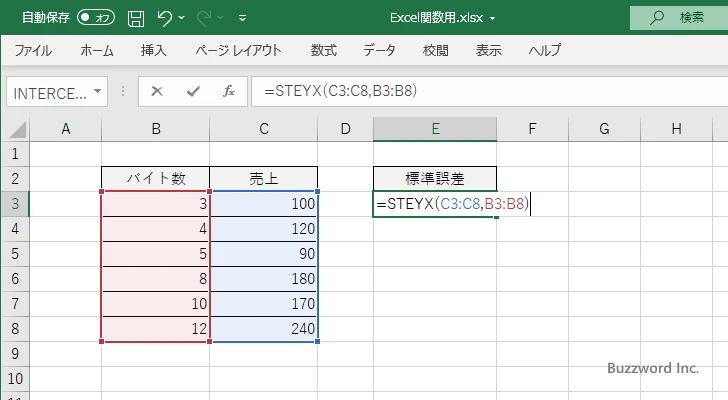Toggle the AutoSave (自動保存) switch
The width and height of the screenshot is (728, 400).
click(x=96, y=18)
